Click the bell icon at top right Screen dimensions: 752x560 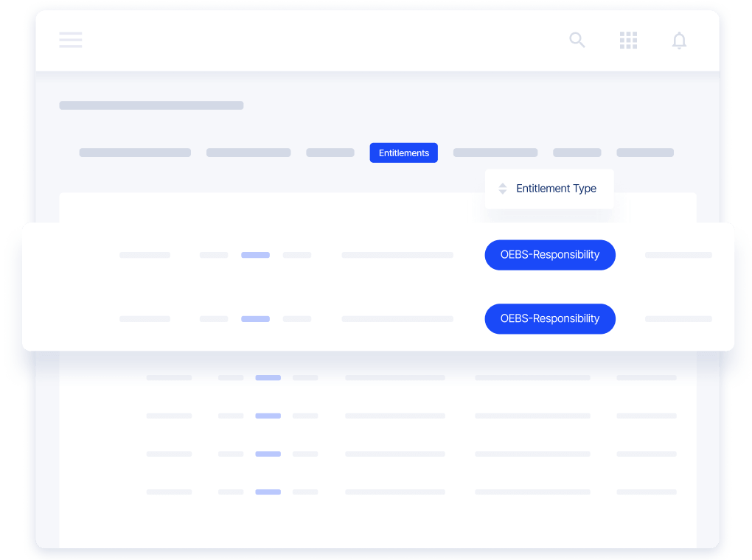click(x=679, y=40)
